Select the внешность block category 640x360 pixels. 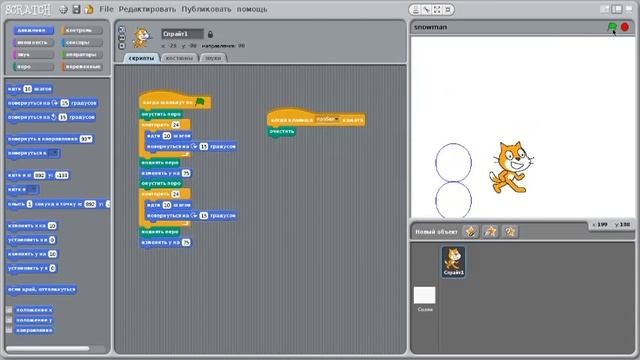(33, 42)
